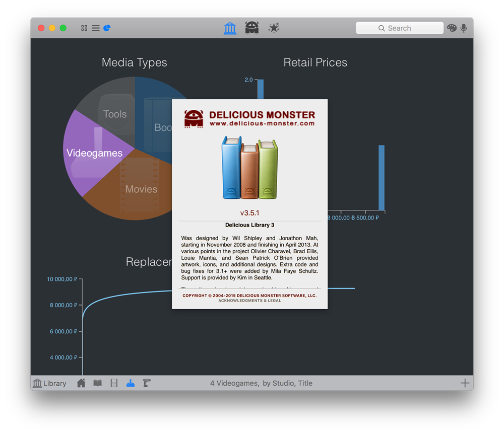The image size is (504, 434).
Task: Select the Videogames pie slice
Action: [x=94, y=153]
